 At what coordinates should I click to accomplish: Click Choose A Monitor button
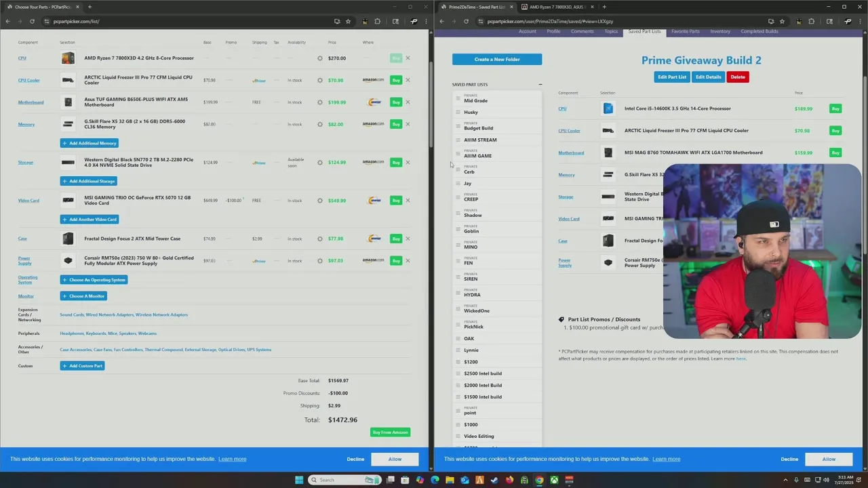coord(83,296)
